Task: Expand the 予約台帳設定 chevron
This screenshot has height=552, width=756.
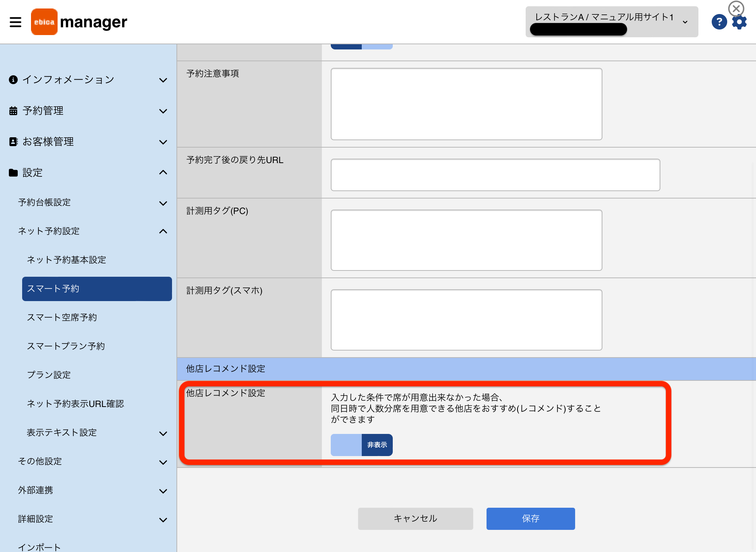Action: coord(163,203)
